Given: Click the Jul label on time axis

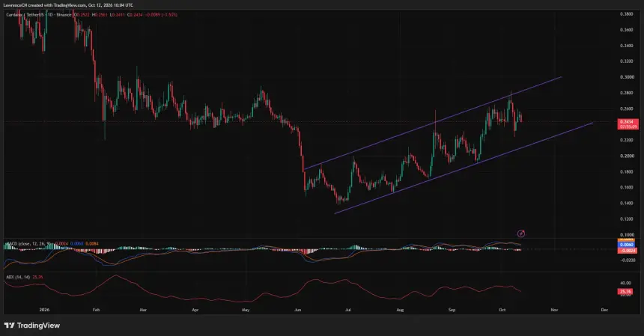Looking at the screenshot, I should coord(347,310).
